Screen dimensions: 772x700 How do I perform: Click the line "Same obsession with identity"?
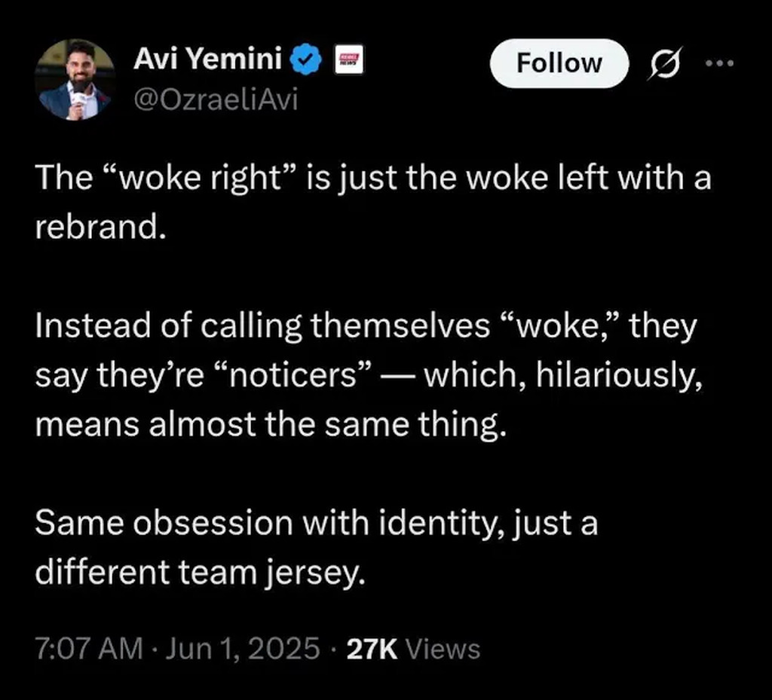tap(317, 524)
